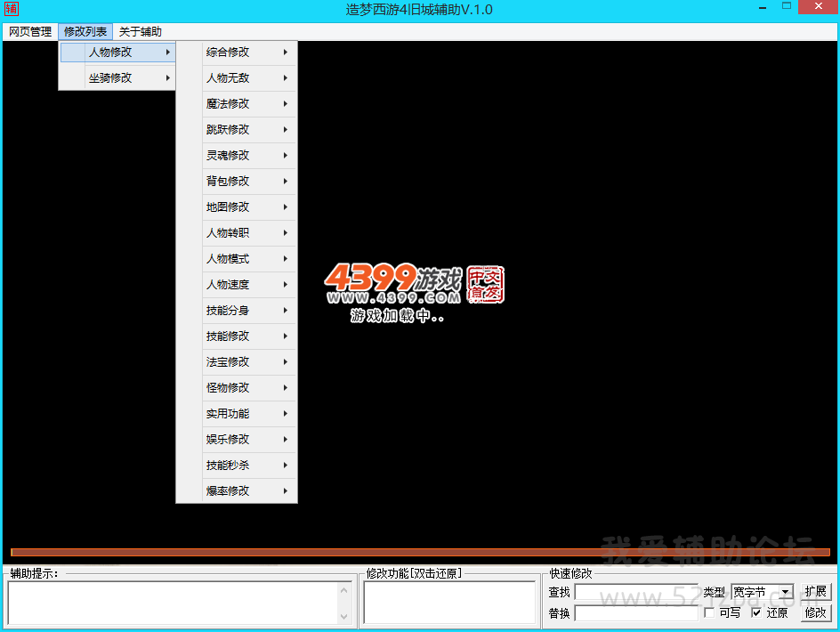
Task: Expand arrow next to 背包修改
Action: click(x=286, y=182)
